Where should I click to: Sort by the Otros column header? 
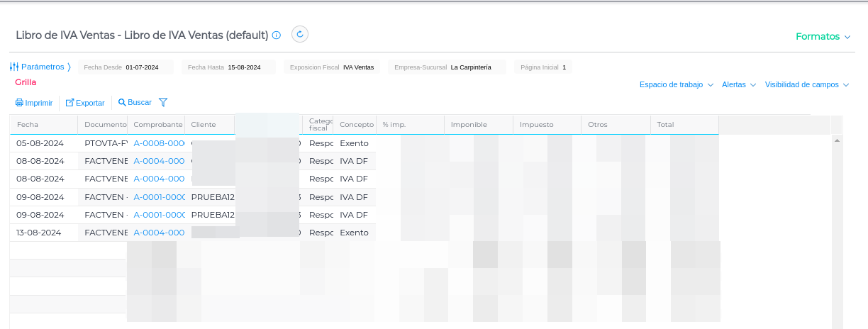[616, 125]
